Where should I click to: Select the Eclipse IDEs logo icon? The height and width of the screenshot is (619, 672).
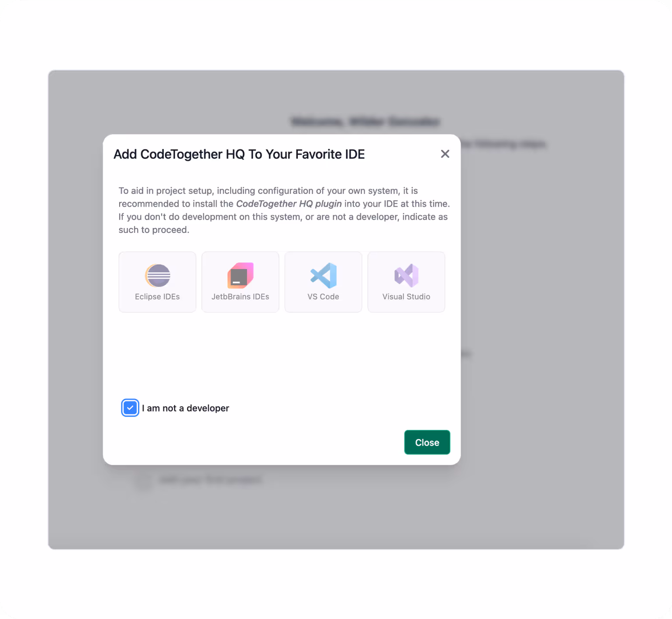pos(158,276)
